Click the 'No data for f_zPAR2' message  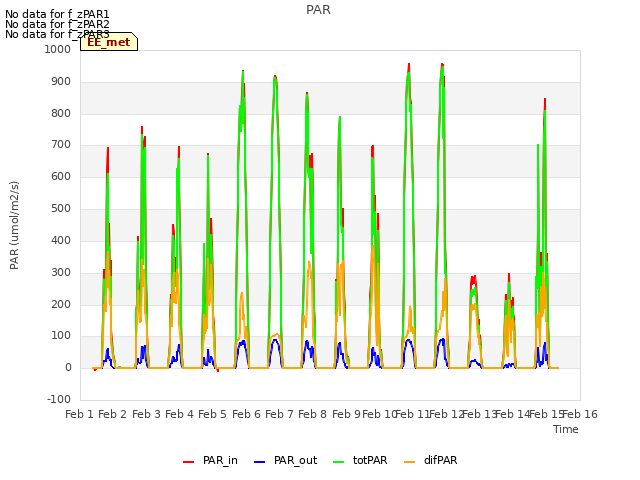(x=57, y=24)
